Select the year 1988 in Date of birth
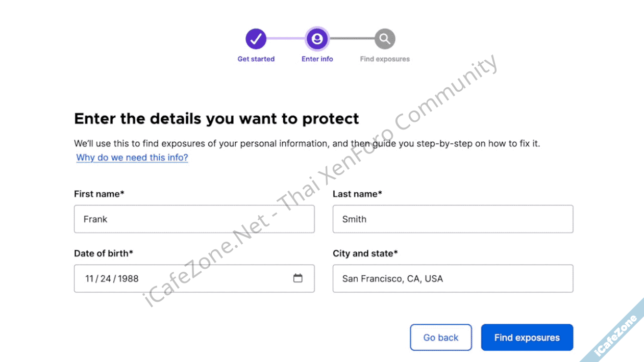This screenshot has height=362, width=644. pos(128,279)
